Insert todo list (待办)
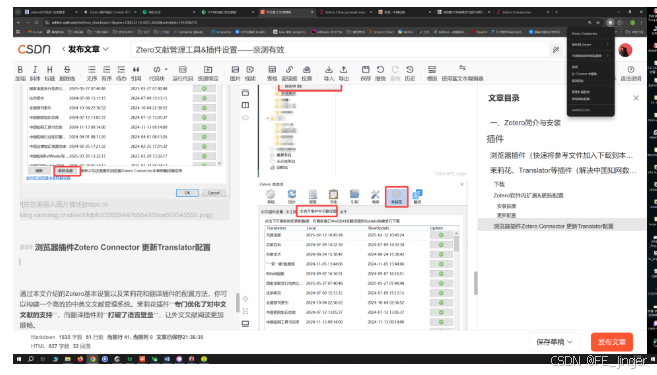Image resolution: width=657 pixels, height=375 pixels. click(121, 73)
